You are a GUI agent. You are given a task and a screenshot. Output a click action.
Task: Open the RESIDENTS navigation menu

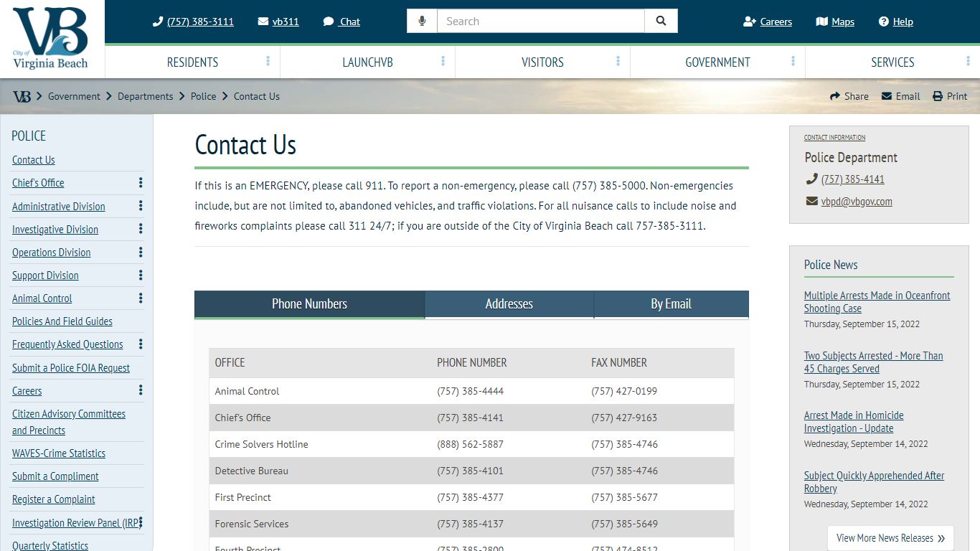[x=192, y=62]
